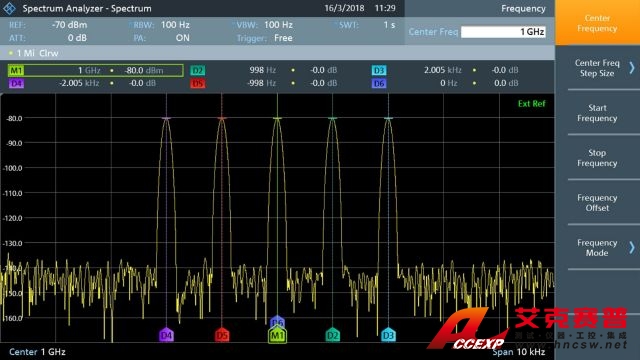The height and width of the screenshot is (360, 640).
Task: Select the D6 marker label in the marker table
Action: click(x=379, y=83)
